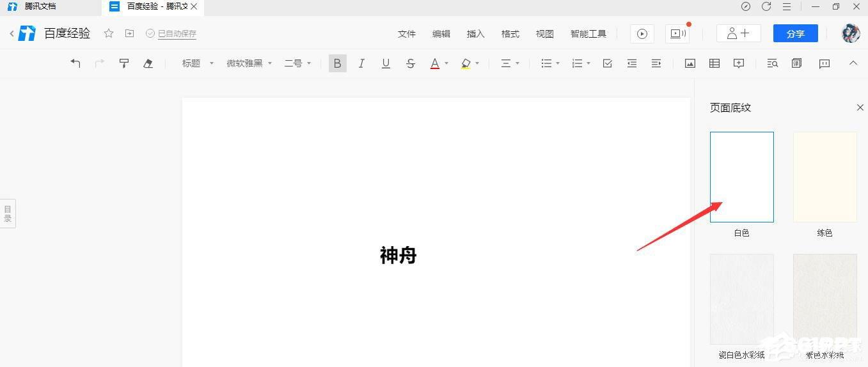Click the blue 分享 button
This screenshot has width=868, height=367.
(796, 34)
